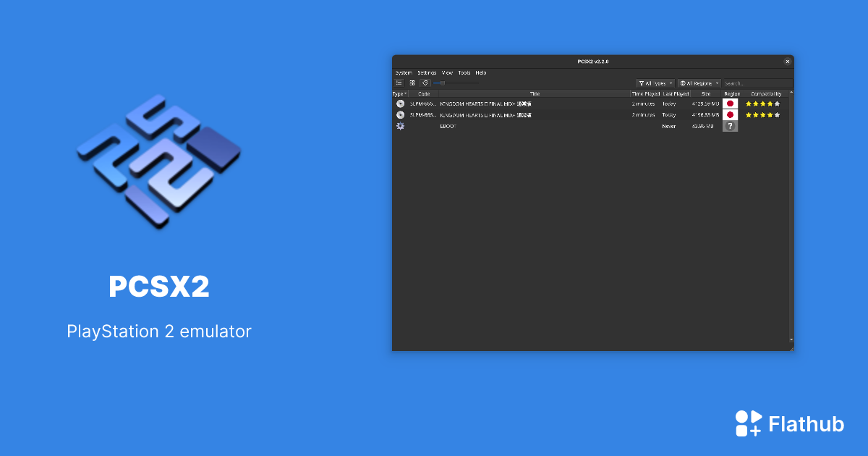This screenshot has width=868, height=456.
Task: Click inside the Search field
Action: (757, 83)
